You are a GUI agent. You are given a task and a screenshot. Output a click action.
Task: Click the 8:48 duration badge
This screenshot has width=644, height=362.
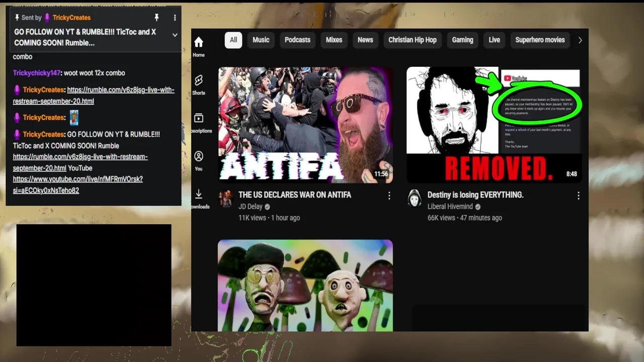pyautogui.click(x=572, y=174)
